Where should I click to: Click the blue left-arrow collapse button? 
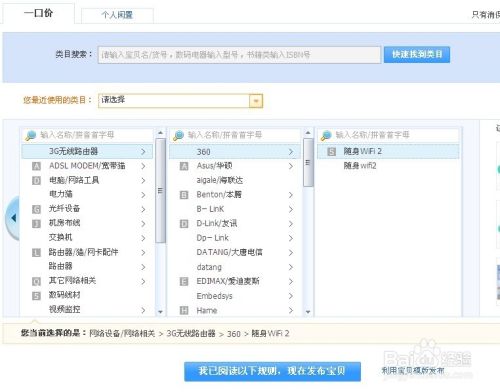tap(13, 218)
